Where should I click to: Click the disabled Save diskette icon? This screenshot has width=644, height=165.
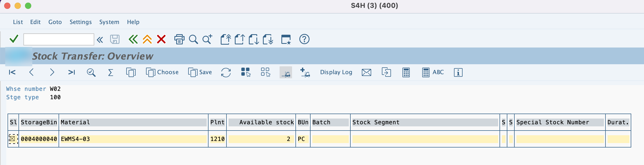click(x=115, y=39)
